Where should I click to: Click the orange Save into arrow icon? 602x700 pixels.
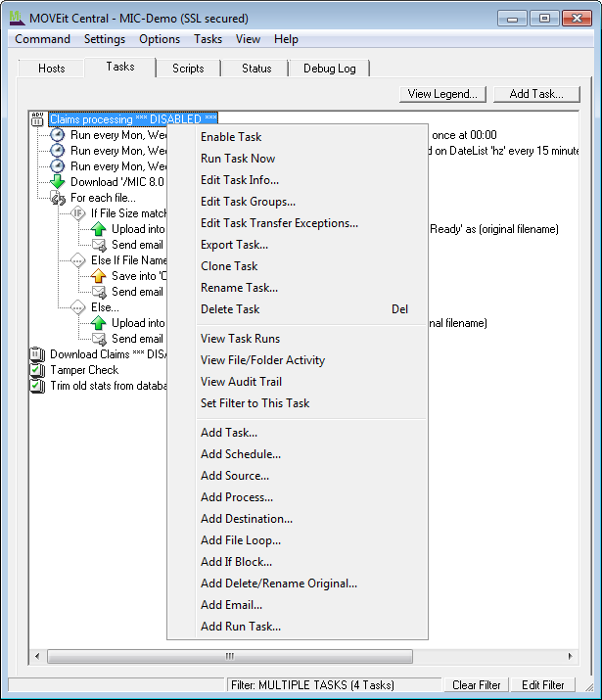(x=98, y=276)
